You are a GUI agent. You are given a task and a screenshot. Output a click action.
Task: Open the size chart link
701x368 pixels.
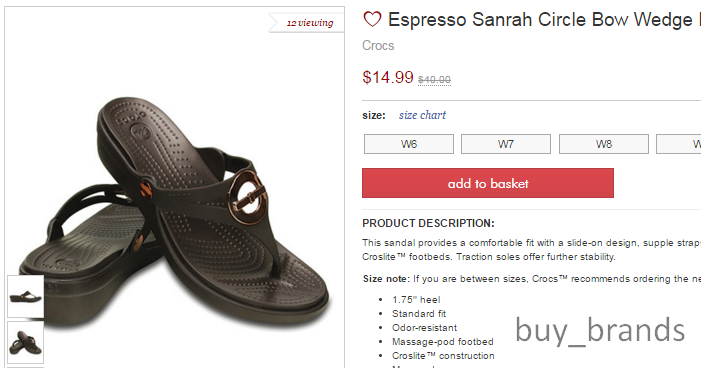point(422,115)
